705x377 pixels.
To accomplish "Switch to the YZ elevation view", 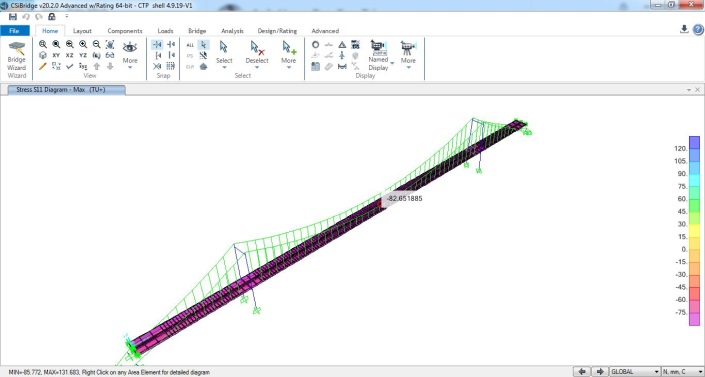I will [83, 55].
